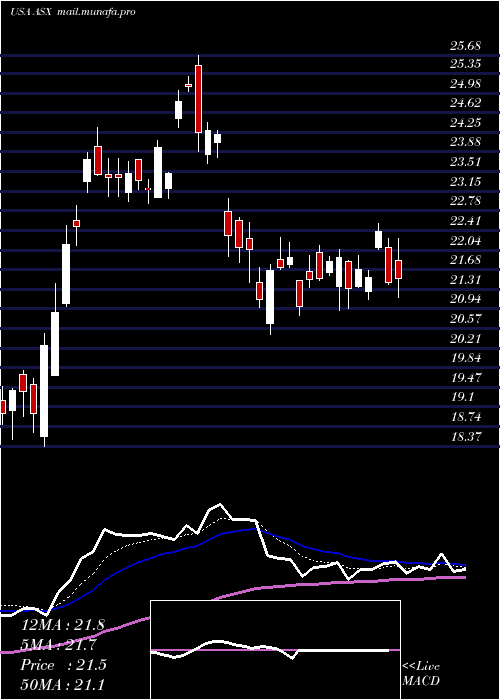Click the mail.munafa.pro site label
Image resolution: width=500 pixels, height=700 pixels.
96,12
